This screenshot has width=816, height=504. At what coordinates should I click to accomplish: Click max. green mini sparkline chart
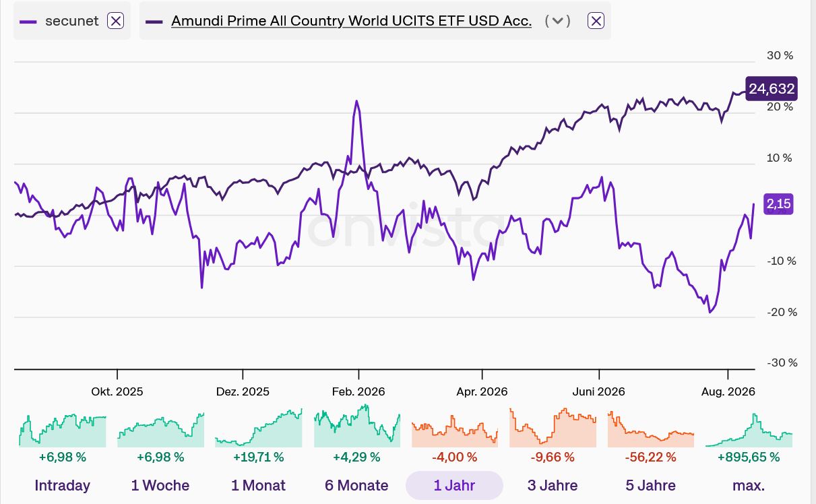click(749, 429)
